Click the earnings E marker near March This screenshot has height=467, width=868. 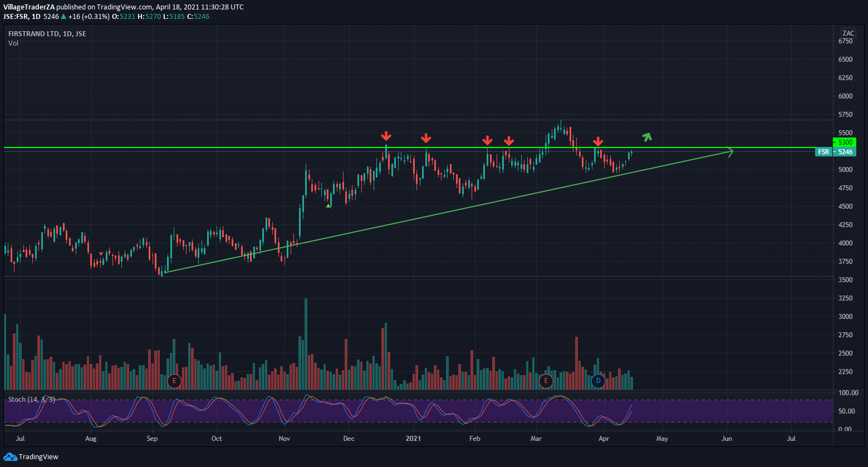(545, 381)
